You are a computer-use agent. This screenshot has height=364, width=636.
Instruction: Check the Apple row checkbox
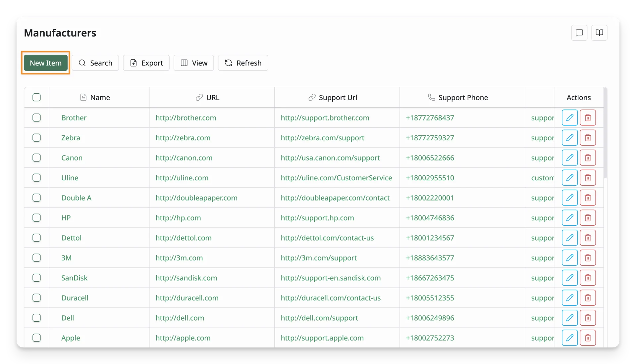coord(36,338)
